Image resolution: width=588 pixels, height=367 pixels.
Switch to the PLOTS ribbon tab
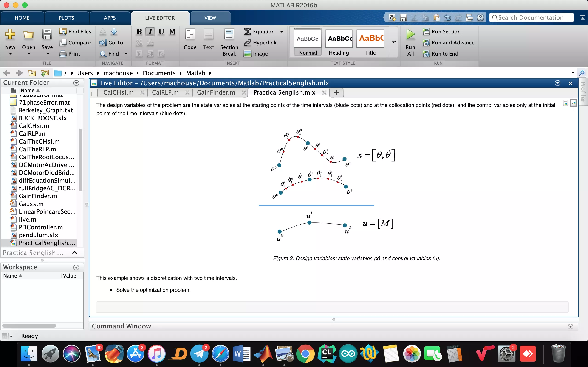(x=66, y=18)
